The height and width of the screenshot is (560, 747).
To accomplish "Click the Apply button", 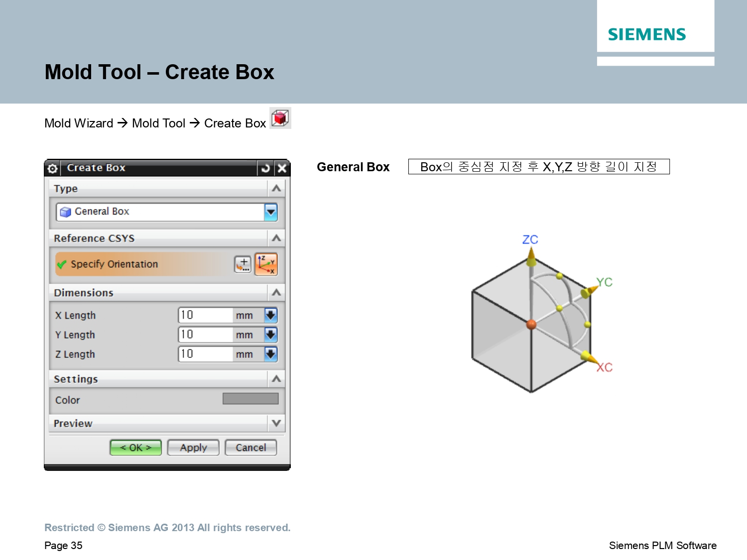I will click(x=193, y=448).
